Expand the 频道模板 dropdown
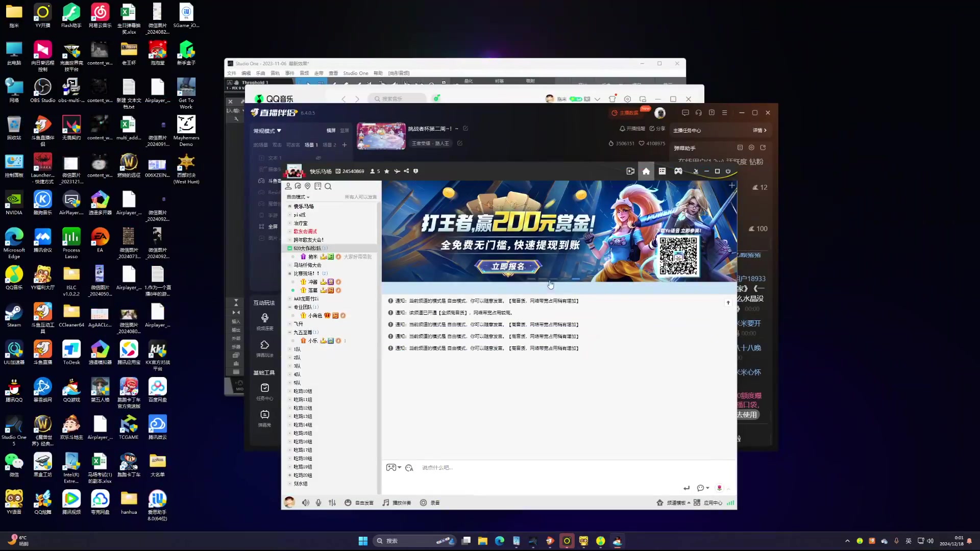This screenshot has width=980, height=551. point(673,503)
